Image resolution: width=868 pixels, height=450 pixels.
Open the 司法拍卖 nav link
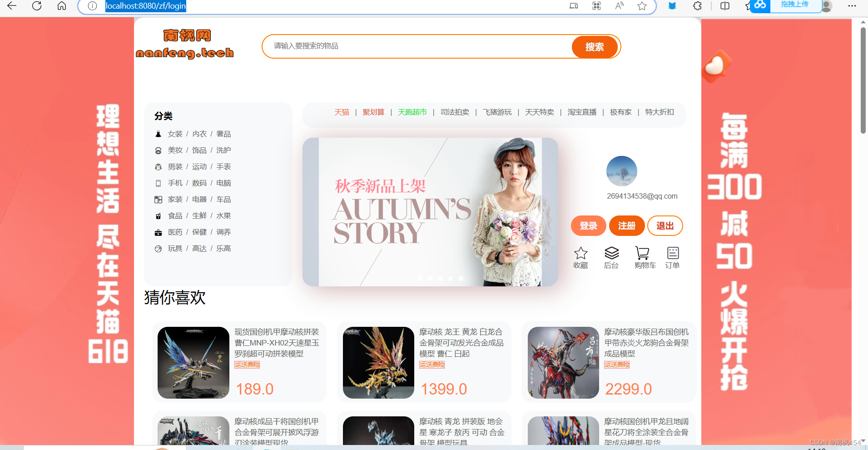pyautogui.click(x=455, y=112)
